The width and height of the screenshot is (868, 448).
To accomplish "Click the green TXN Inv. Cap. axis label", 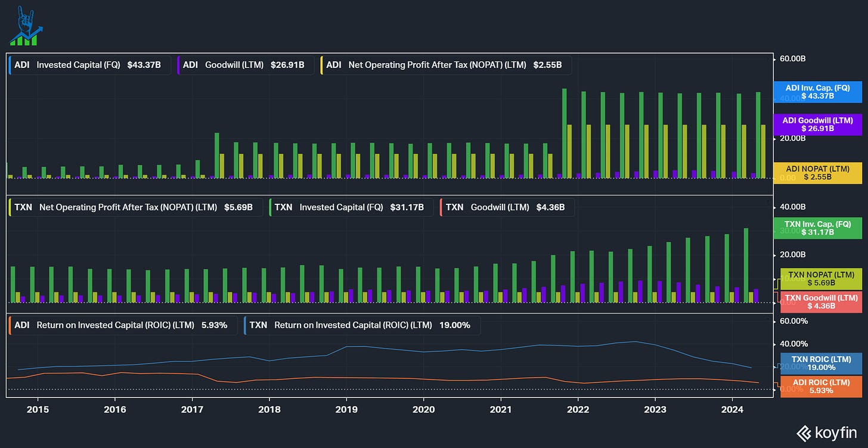I will coord(817,228).
